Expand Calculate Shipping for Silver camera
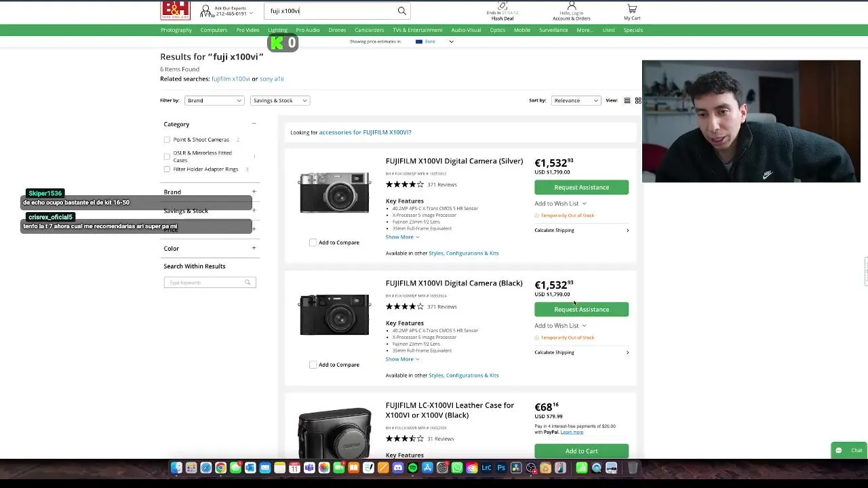868x488 pixels. pos(582,230)
